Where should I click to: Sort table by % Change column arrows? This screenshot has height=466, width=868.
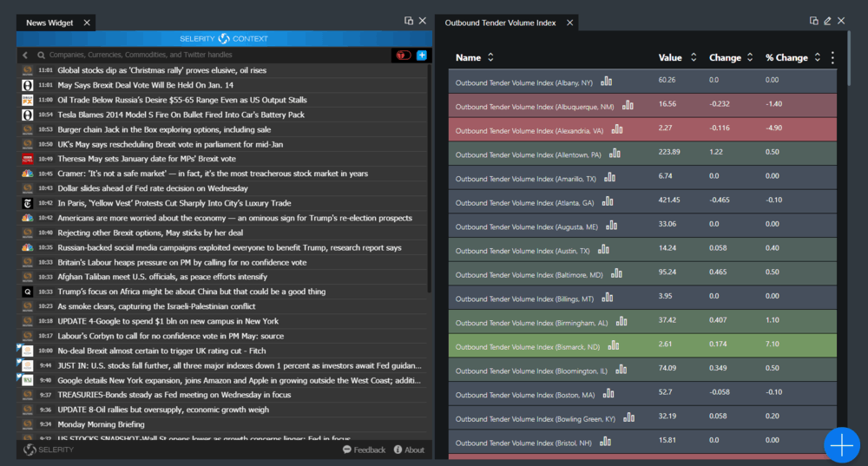(817, 58)
